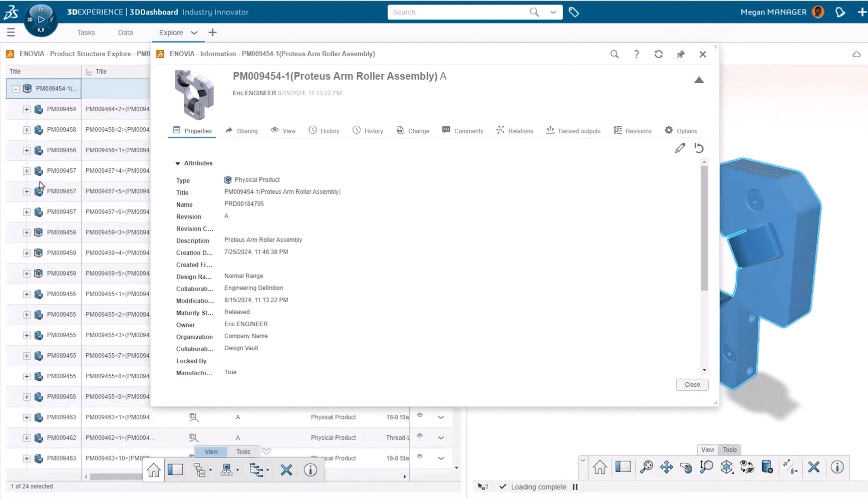Click the information icon in 3D viewer toolbar
Screen dimensions: 868x498
tap(837, 467)
